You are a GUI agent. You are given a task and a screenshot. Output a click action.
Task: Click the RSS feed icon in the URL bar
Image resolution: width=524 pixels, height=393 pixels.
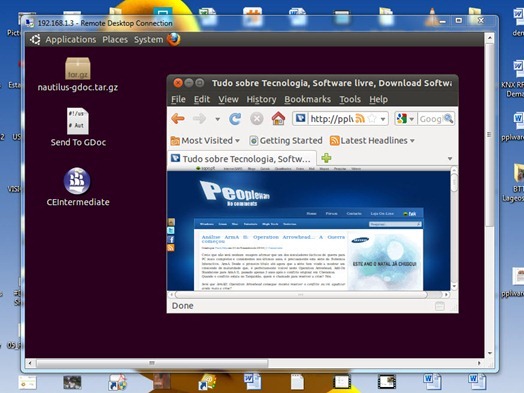click(x=360, y=119)
